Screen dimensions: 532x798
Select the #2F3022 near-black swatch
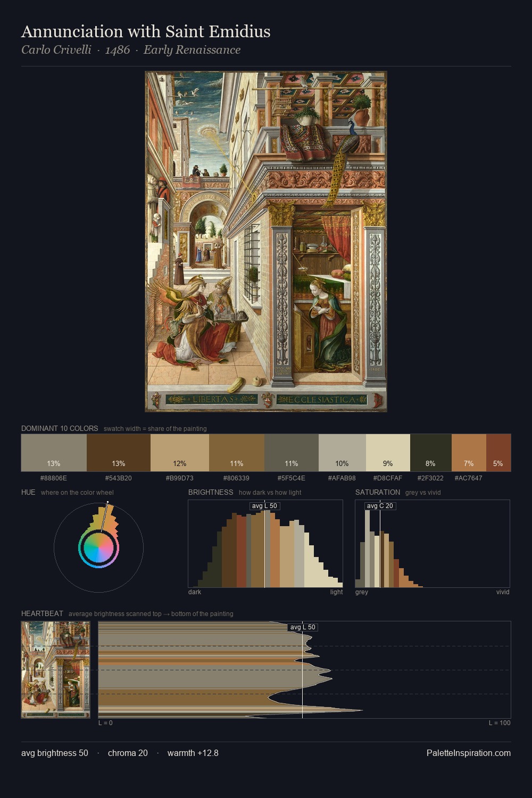(431, 453)
